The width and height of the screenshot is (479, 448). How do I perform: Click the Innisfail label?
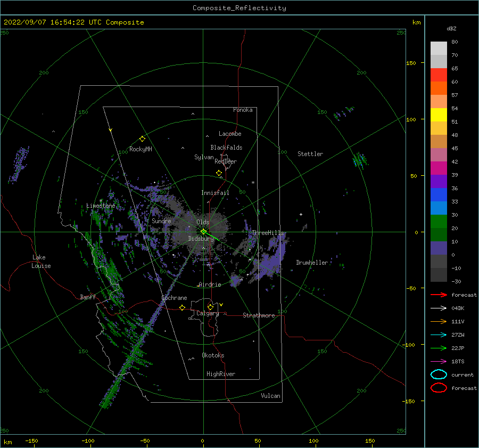(215, 193)
